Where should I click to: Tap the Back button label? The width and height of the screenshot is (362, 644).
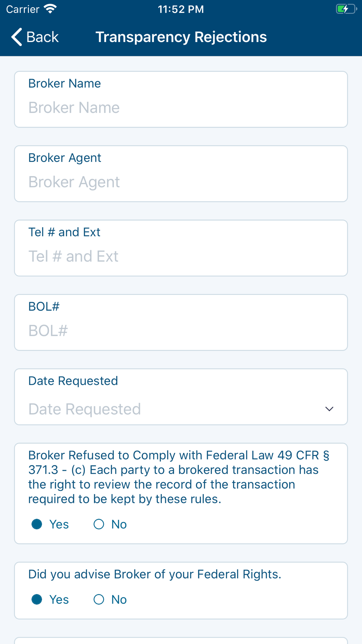[42, 37]
